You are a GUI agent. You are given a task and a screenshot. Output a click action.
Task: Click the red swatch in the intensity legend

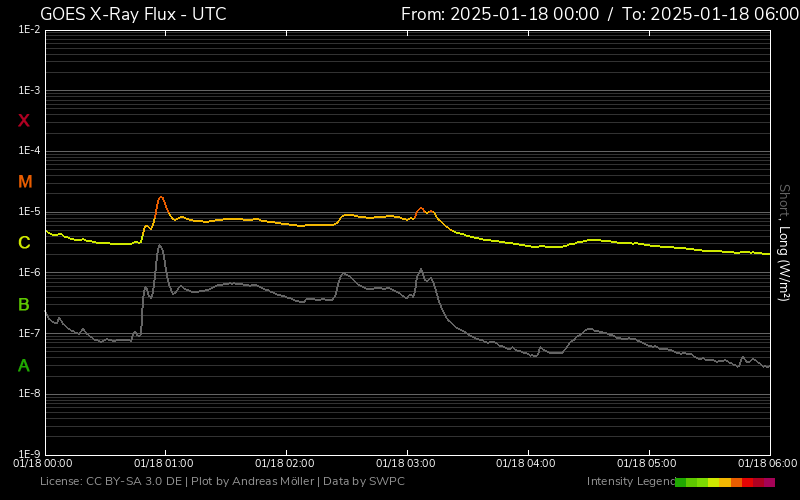[x=747, y=482]
